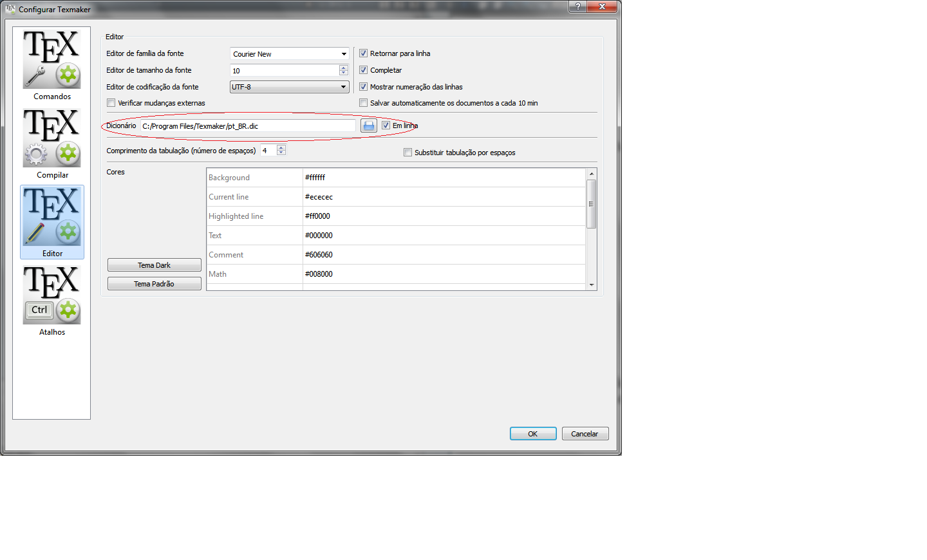
Task: Toggle Mostrar numeração das linhas checkbox
Action: click(363, 87)
